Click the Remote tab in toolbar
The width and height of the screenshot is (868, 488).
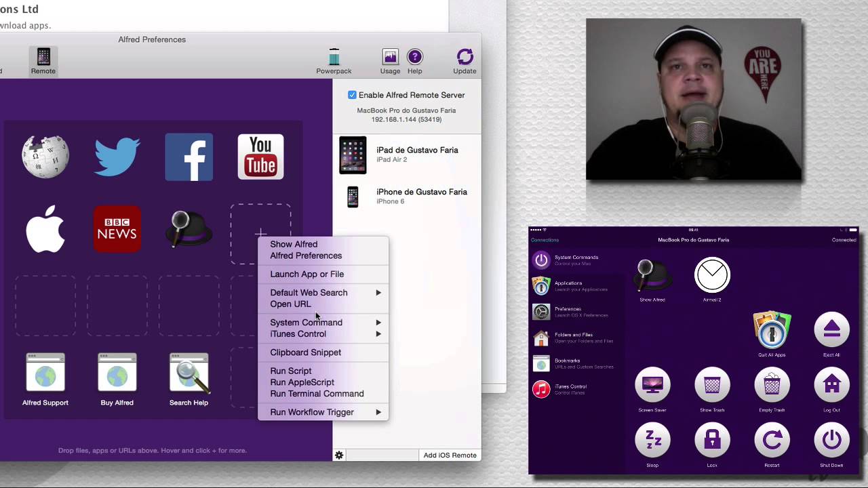click(43, 60)
